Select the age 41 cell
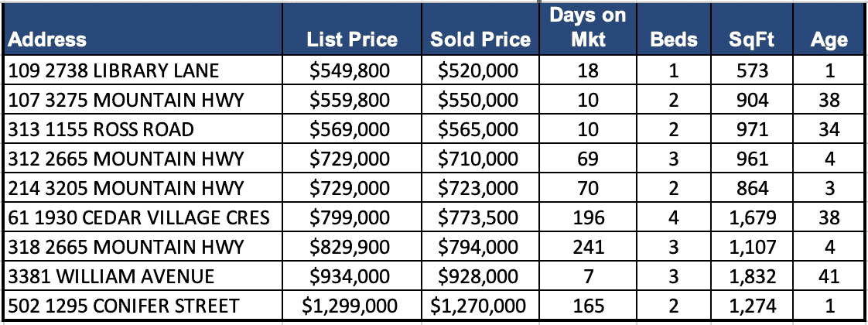868x325 pixels. coord(829,276)
